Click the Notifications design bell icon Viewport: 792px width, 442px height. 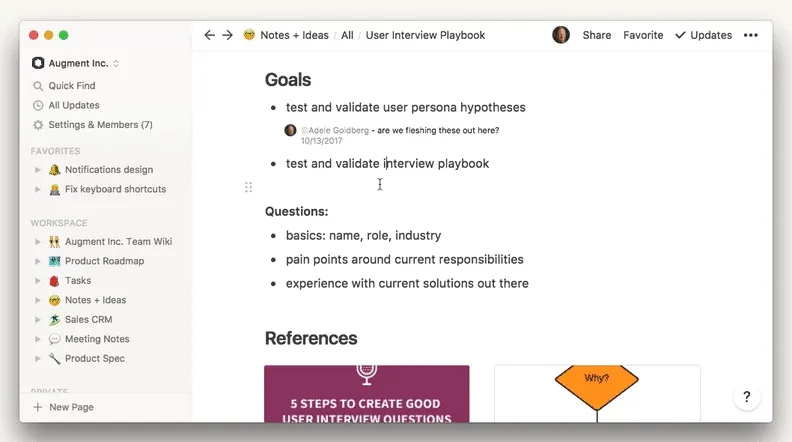[x=55, y=170]
